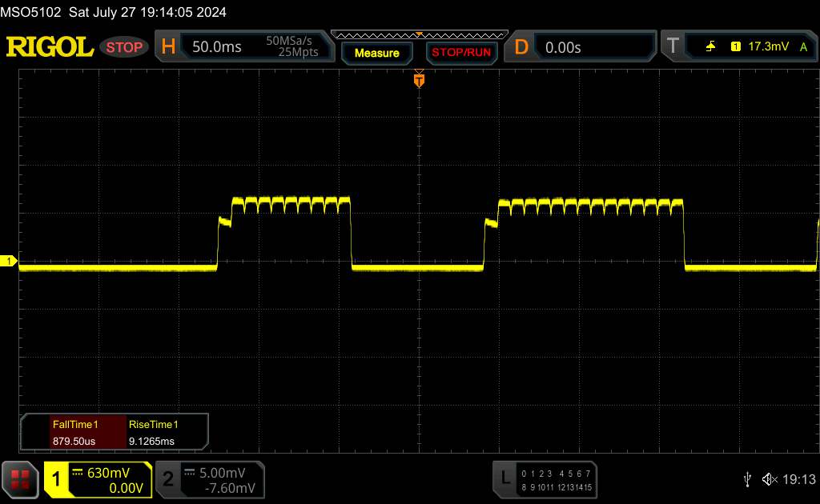Open horizontal timebase H settings
This screenshot has height=504, width=820.
[x=168, y=46]
